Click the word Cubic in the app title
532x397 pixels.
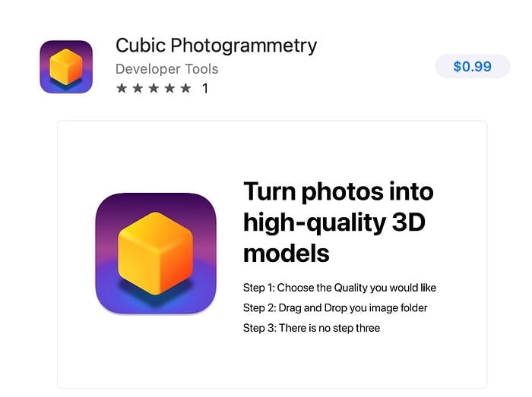click(x=141, y=45)
